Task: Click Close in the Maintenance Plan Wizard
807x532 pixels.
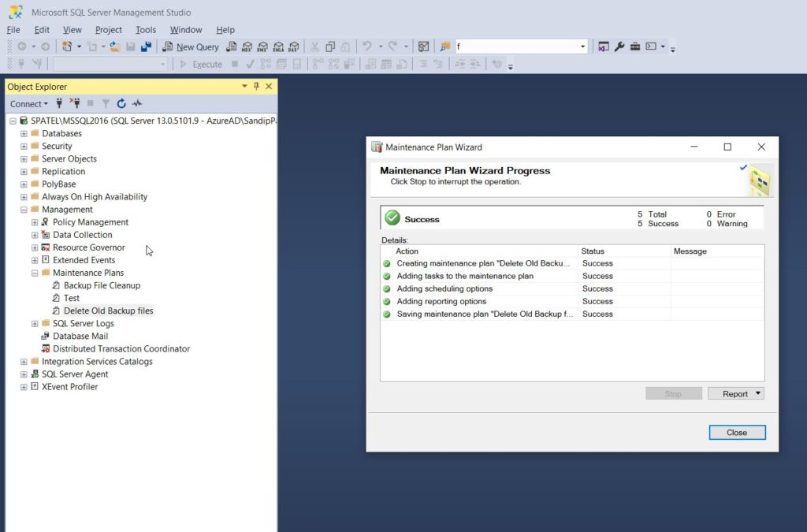Action: tap(737, 433)
